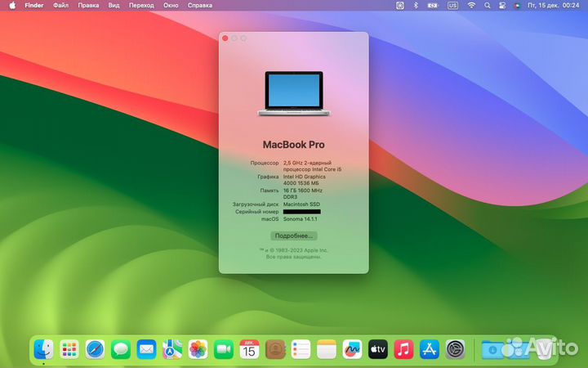Image resolution: width=588 pixels, height=368 pixels.
Task: Click the Bluetooth status icon
Action: 416,5
